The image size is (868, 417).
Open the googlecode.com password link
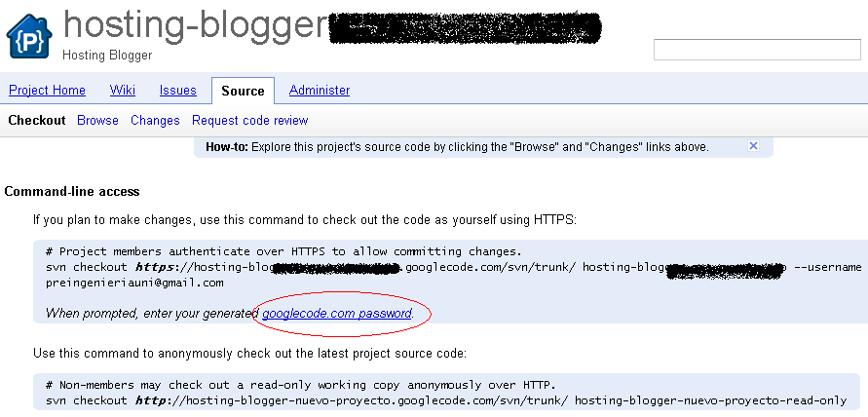pos(336,314)
